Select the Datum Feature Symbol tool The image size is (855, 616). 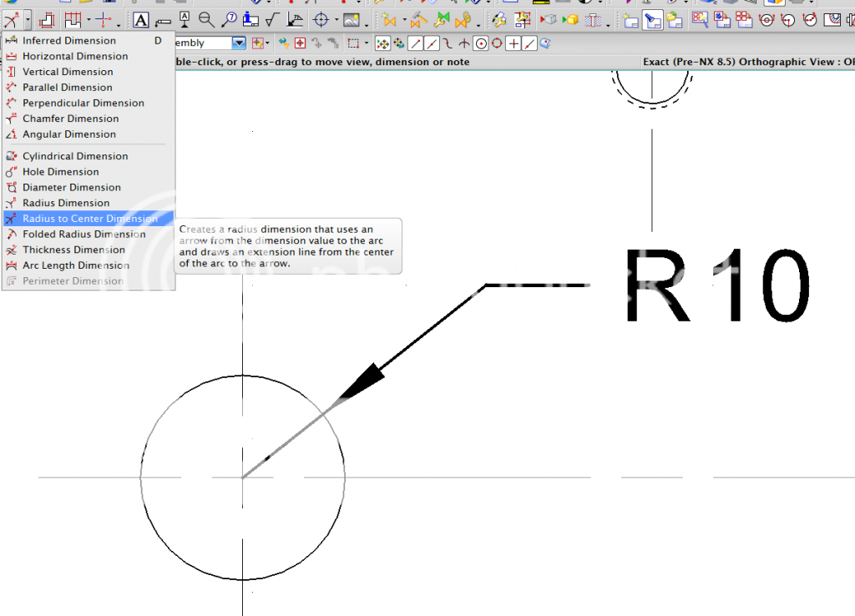(x=185, y=21)
